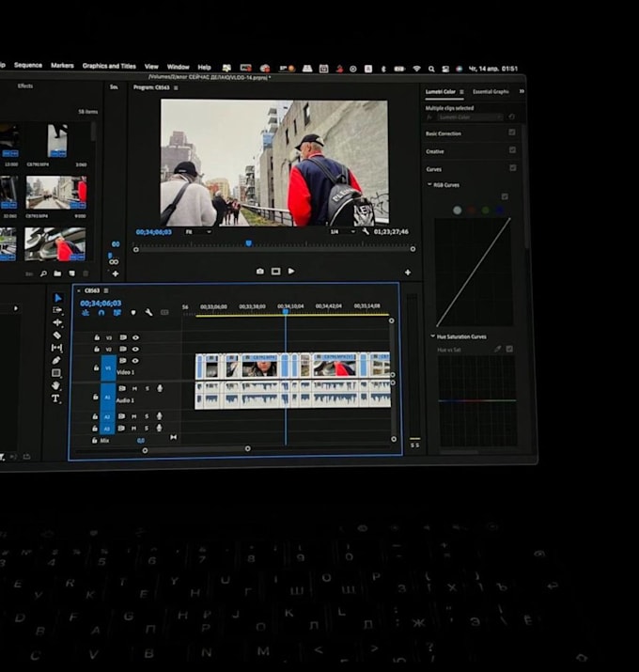This screenshot has width=639, height=672.
Task: Toggle the Creative section checkbox
Action: point(512,150)
